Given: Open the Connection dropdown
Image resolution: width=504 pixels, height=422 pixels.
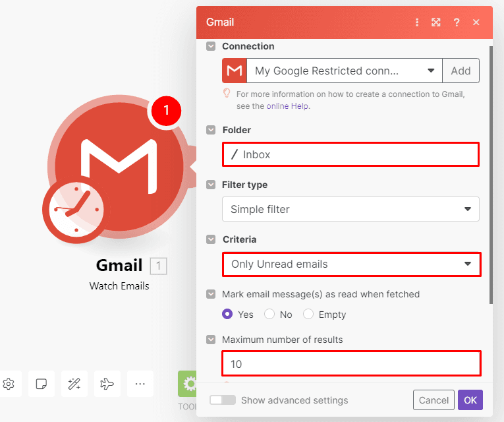Looking at the screenshot, I should tap(344, 71).
